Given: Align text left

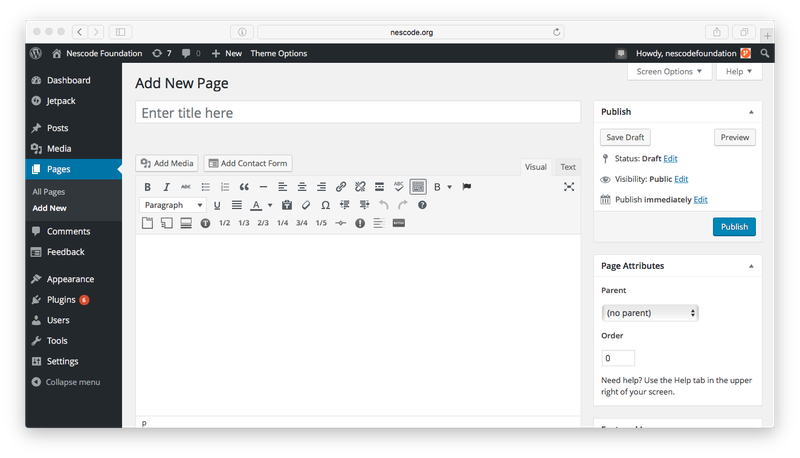Looking at the screenshot, I should point(283,187).
